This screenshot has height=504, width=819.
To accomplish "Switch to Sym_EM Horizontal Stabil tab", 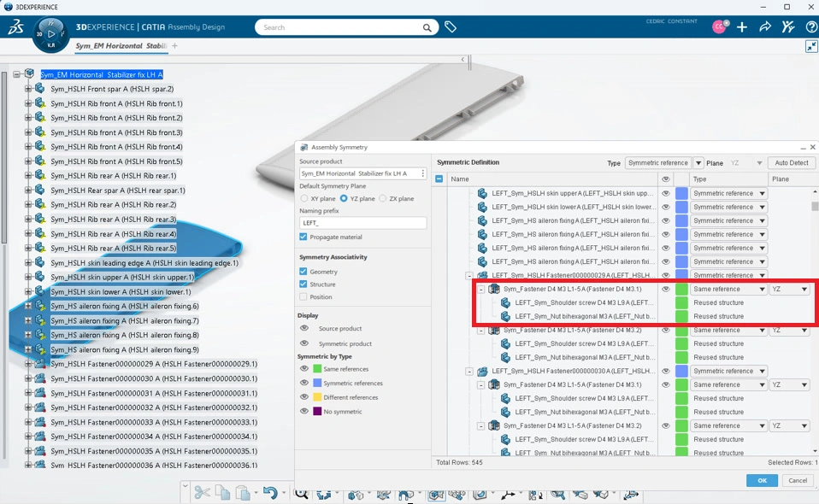I will 121,46.
